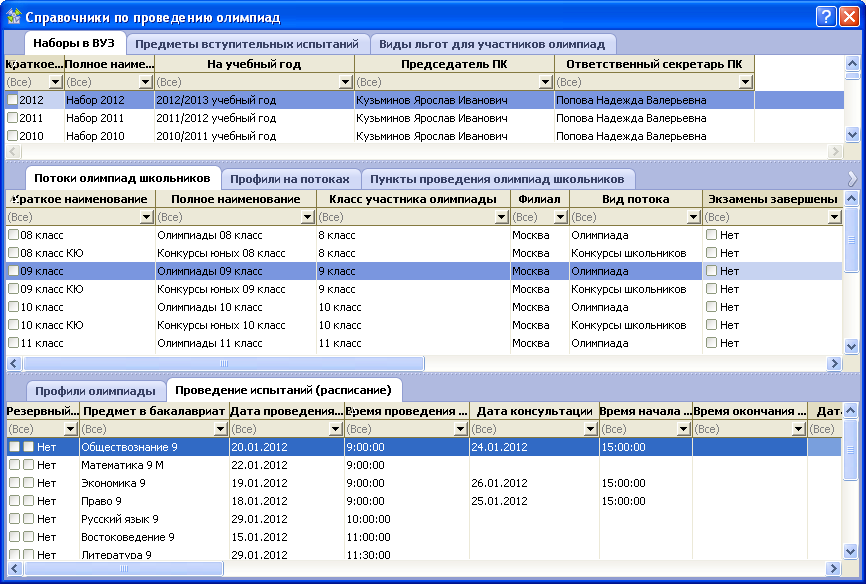This screenshot has height=584, width=866.
Task: Sort by 'Предмет в бакалавриат' column header
Action: click(154, 411)
